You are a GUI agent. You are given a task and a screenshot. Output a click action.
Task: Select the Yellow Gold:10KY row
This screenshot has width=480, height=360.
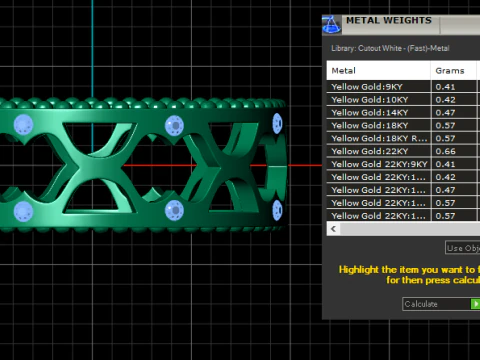(x=403, y=100)
